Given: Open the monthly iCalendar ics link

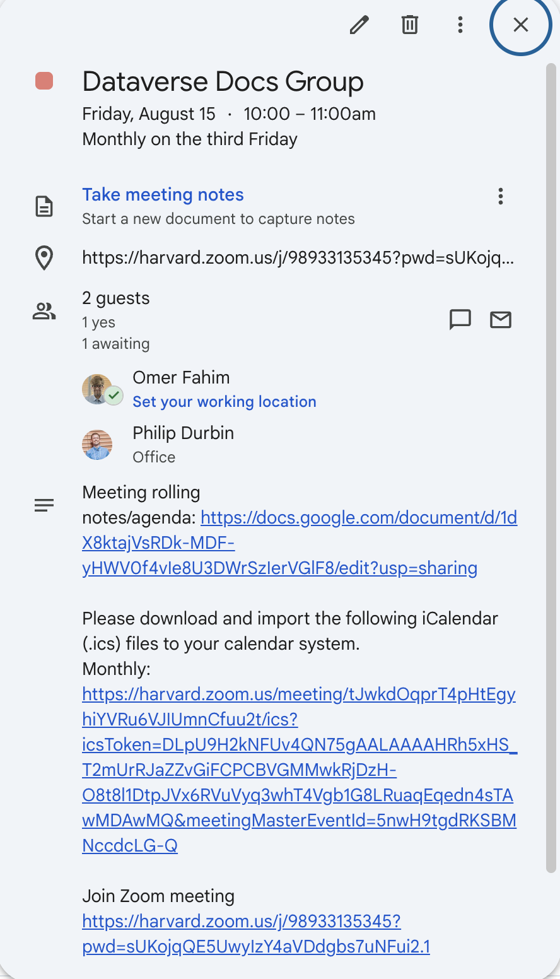Looking at the screenshot, I should coord(299,770).
